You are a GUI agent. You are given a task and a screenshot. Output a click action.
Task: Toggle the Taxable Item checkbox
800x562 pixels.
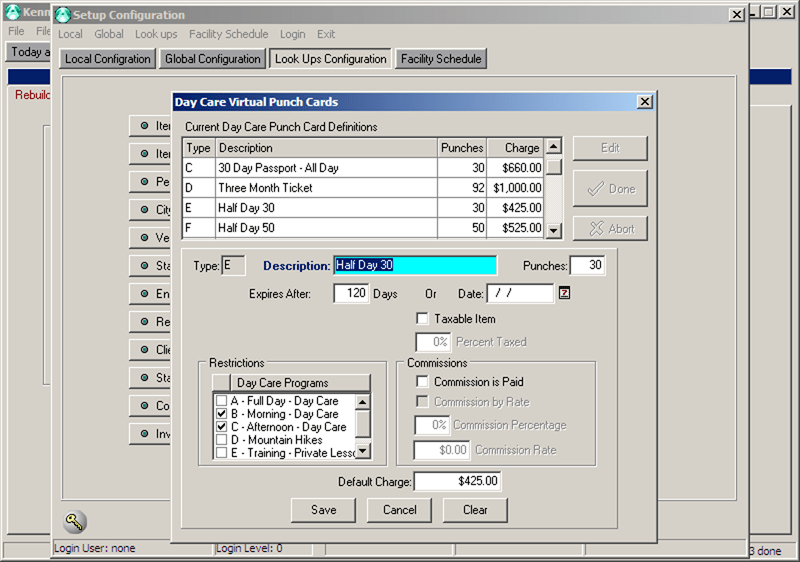click(x=422, y=319)
